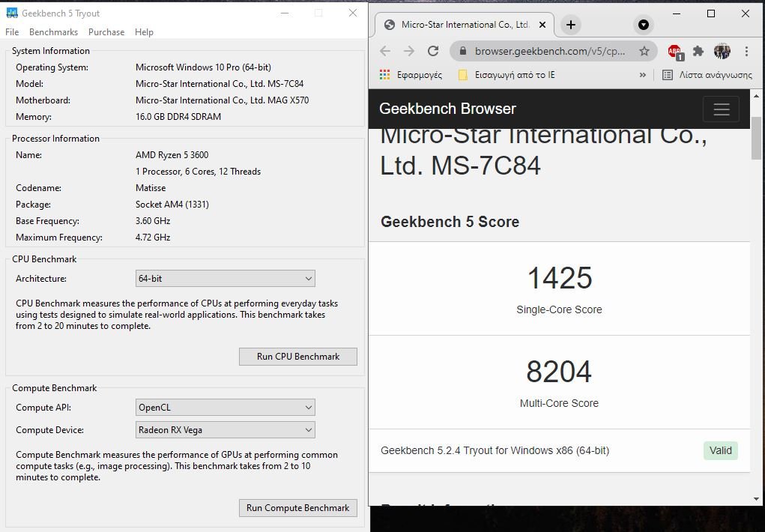Viewport: 765px width, 532px height.
Task: Click 1 Processor, 6 Cores, 12 Threads text
Action: [198, 172]
